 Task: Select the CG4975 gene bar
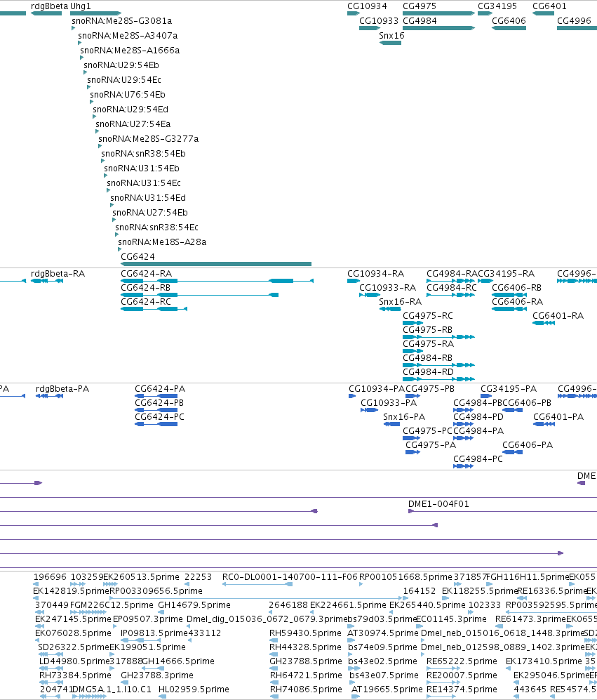[x=439, y=13]
